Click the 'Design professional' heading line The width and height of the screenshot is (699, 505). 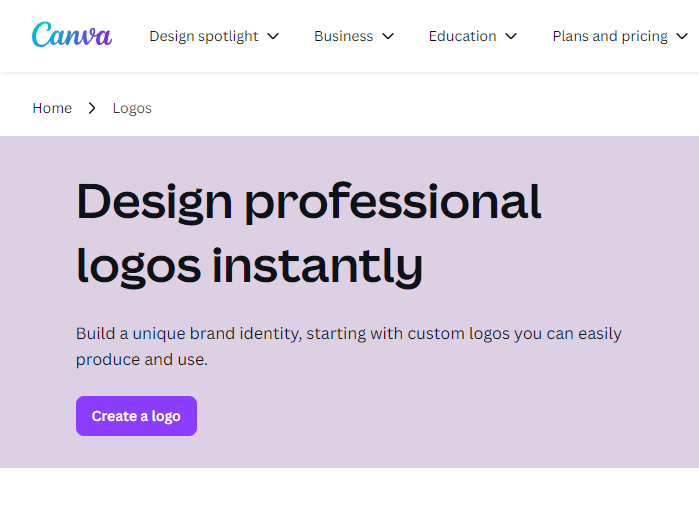pos(308,202)
